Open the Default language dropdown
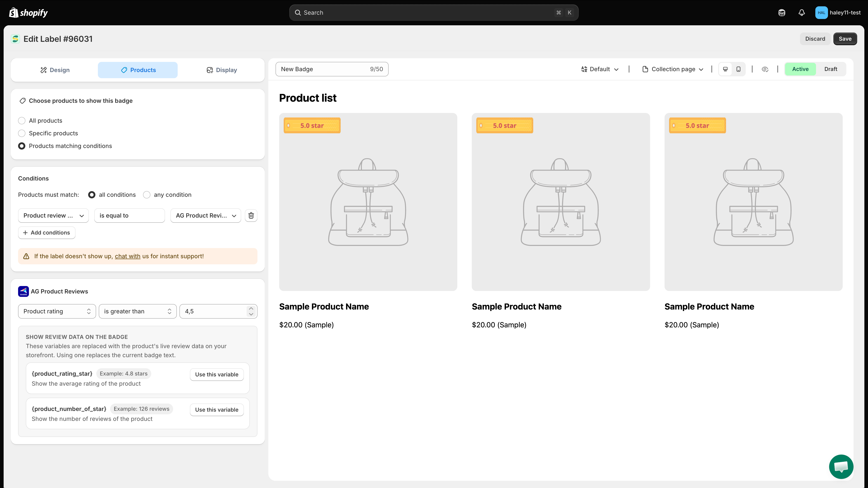 600,69
